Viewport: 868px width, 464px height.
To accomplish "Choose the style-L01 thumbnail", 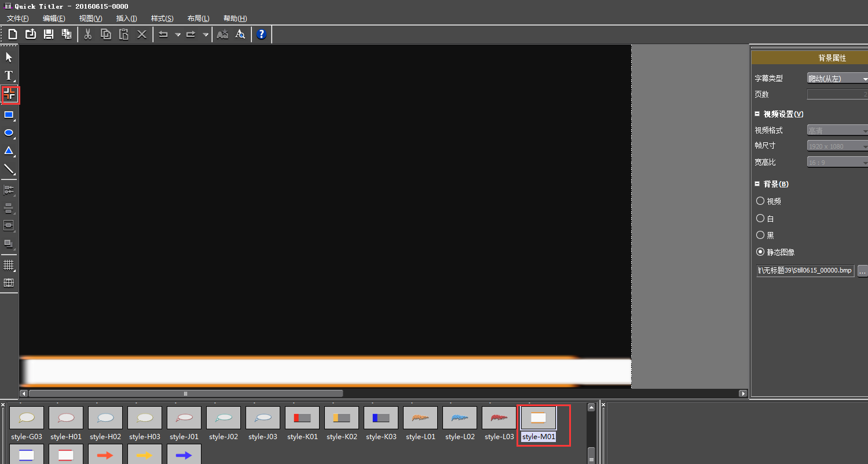I will [420, 418].
